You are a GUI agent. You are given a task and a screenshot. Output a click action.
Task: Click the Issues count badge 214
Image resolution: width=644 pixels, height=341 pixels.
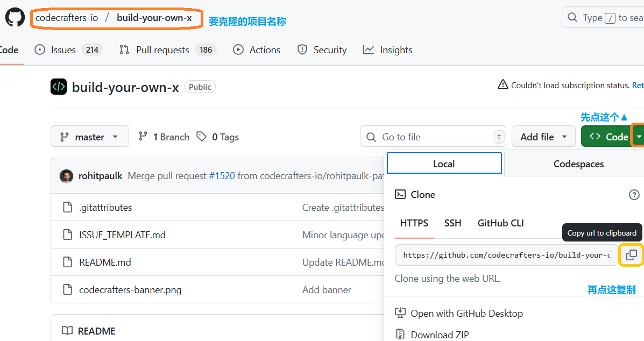coord(92,50)
